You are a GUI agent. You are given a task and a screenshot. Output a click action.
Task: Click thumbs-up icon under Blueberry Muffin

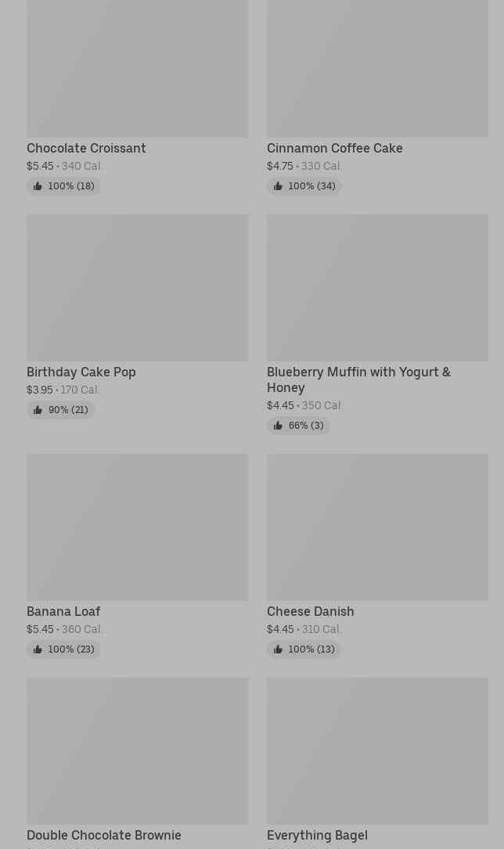point(278,426)
